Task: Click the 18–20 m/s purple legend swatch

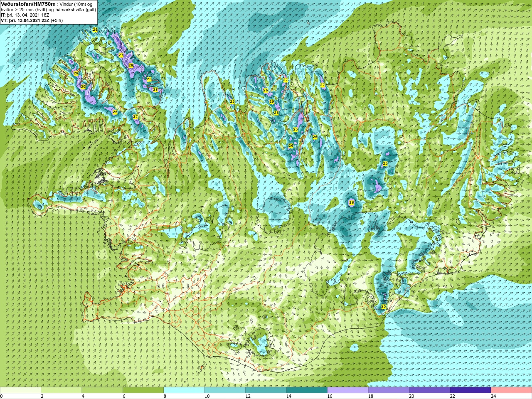Action: pyautogui.click(x=389, y=390)
